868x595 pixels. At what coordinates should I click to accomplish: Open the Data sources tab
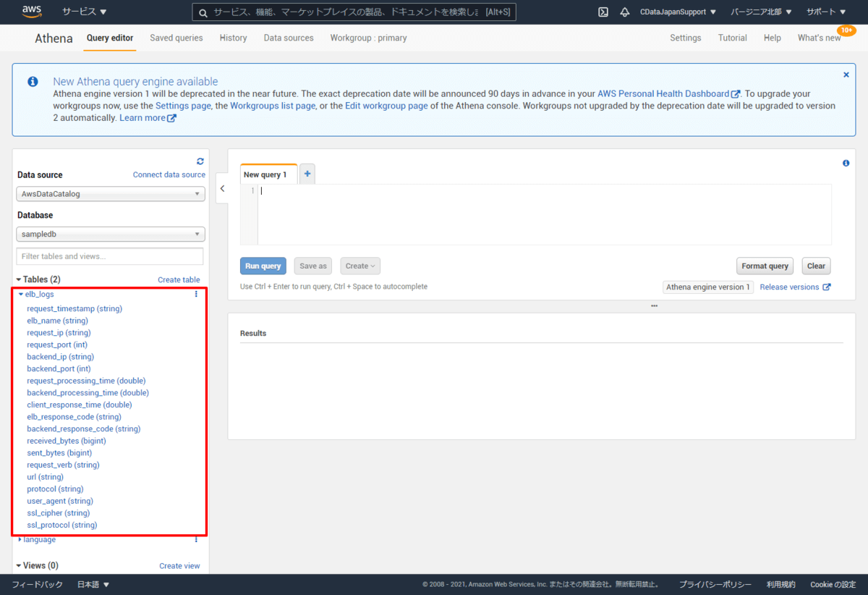pyautogui.click(x=289, y=38)
